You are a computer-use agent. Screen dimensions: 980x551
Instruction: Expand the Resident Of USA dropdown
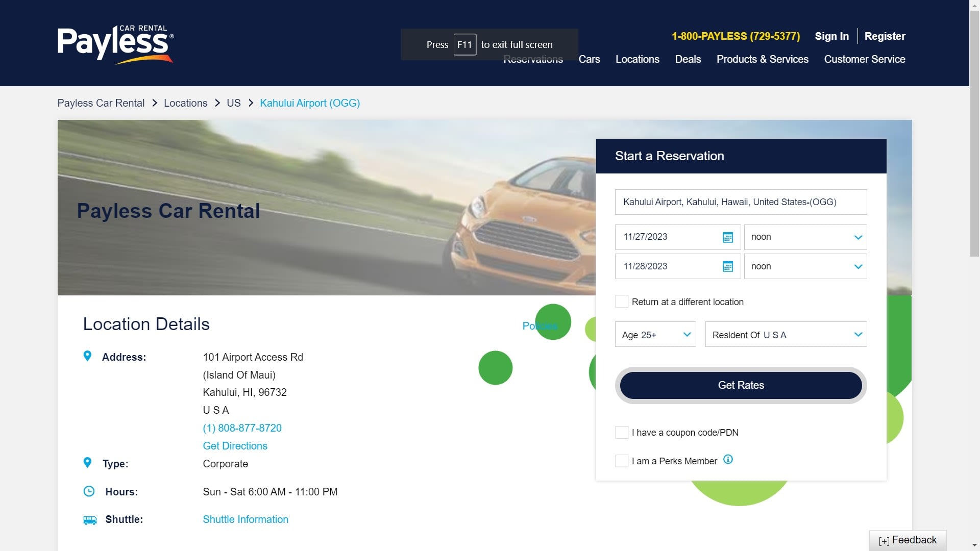coord(786,335)
